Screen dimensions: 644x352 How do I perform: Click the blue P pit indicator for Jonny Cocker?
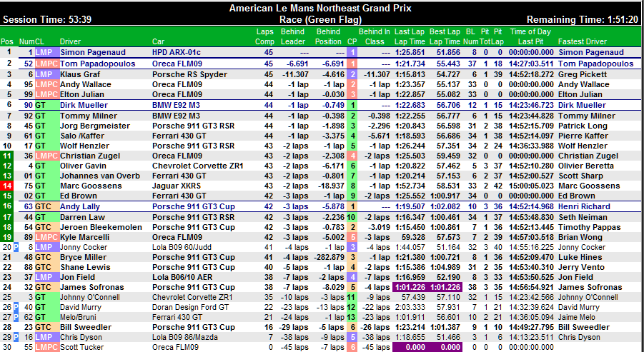pos(16,247)
